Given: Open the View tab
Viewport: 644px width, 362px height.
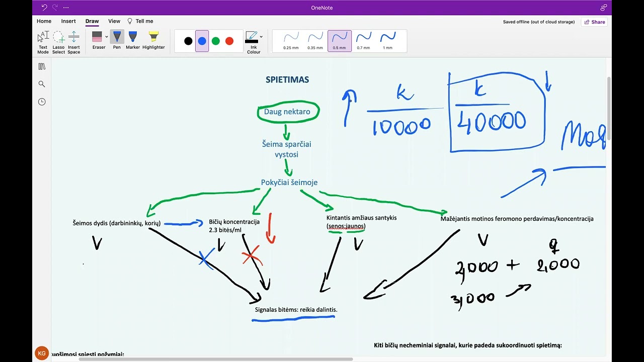Looking at the screenshot, I should (x=114, y=21).
